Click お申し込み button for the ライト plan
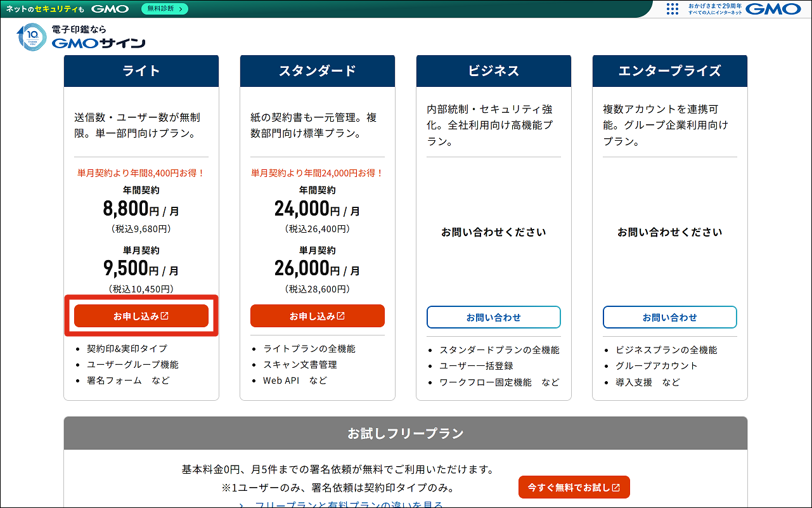 pos(141,315)
